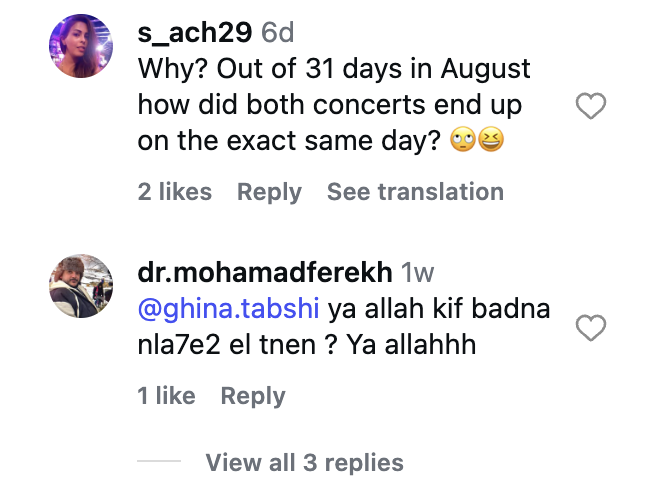This screenshot has width=650, height=478.
Task: Open the @ghina.tabshi mention
Action: coord(229,309)
